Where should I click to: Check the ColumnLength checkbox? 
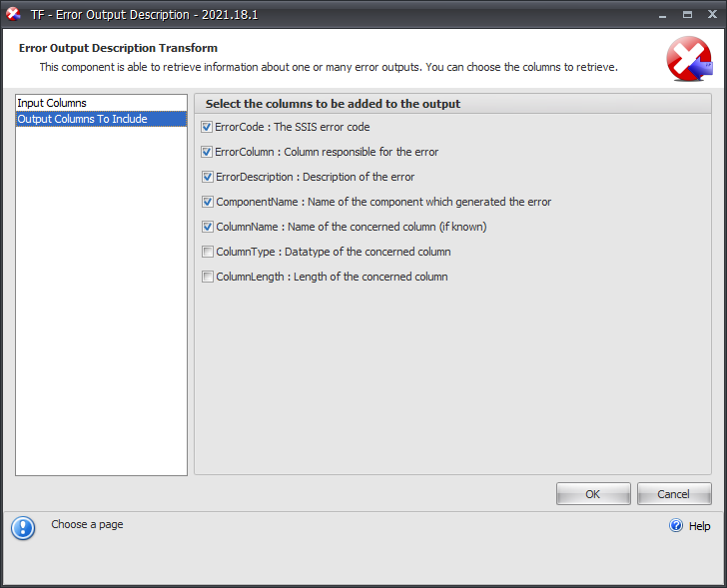(208, 277)
